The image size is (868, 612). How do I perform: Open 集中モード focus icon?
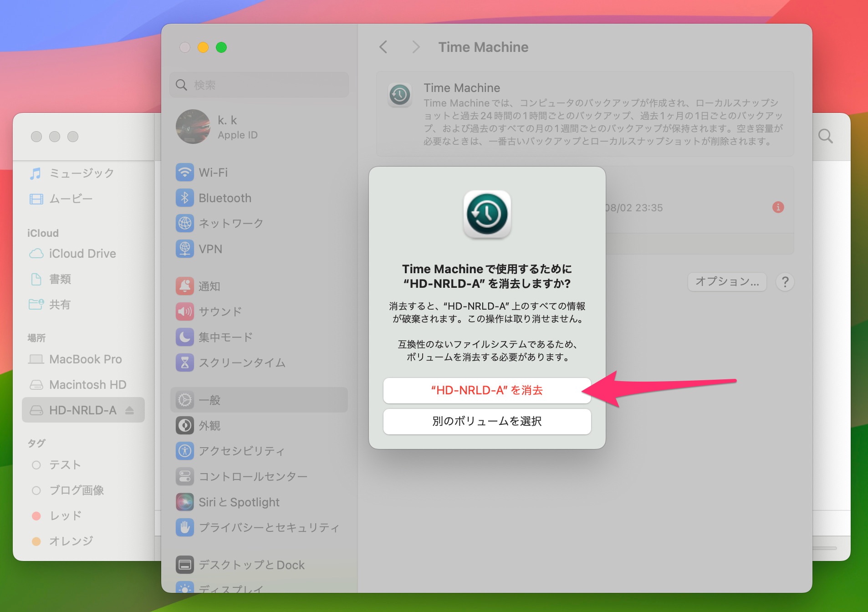point(184,337)
